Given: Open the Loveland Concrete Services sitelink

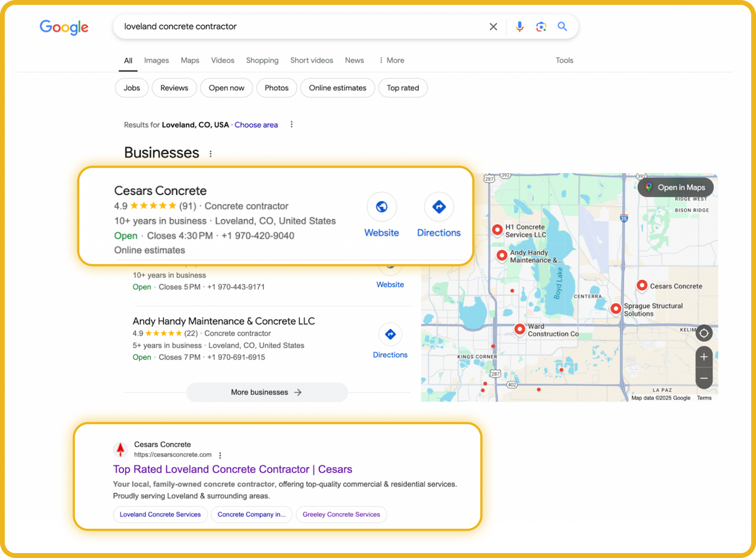Looking at the screenshot, I should click(x=160, y=514).
